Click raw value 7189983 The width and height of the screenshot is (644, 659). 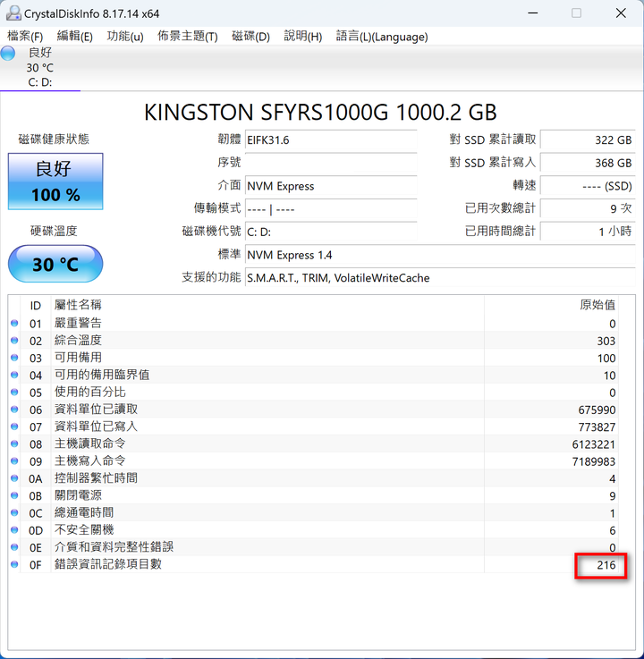point(594,461)
